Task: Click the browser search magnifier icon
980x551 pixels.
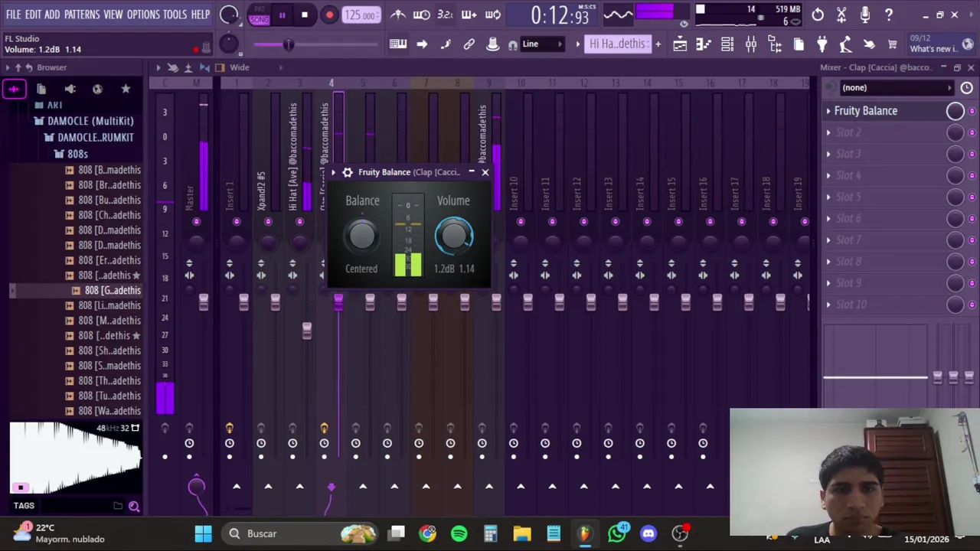Action: point(134,506)
